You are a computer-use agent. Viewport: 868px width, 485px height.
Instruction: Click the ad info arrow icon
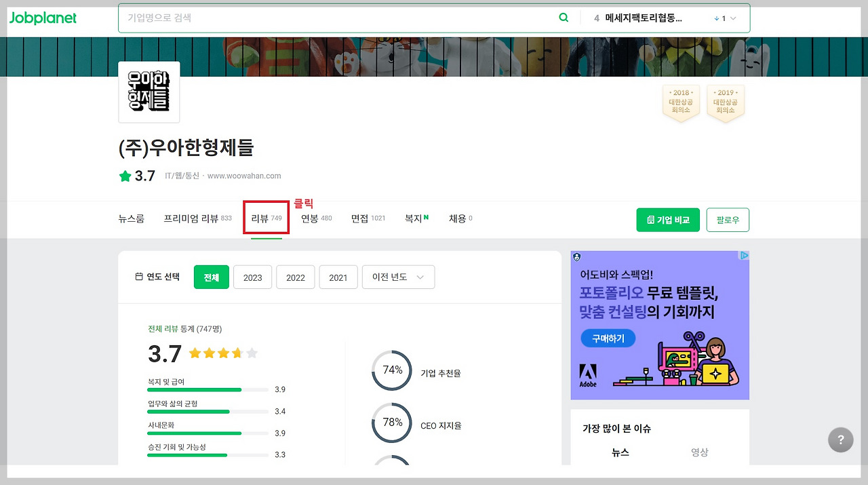click(x=744, y=256)
